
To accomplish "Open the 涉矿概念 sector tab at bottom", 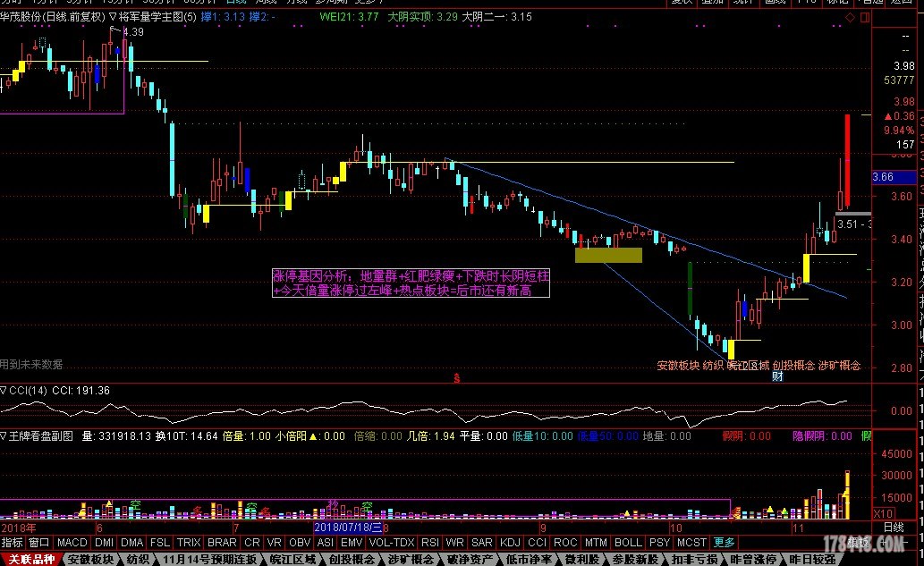I will point(411,559).
